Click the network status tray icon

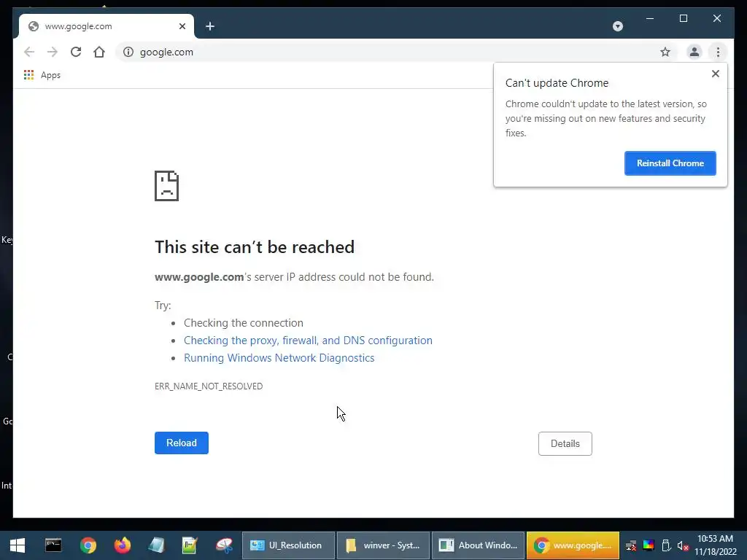click(x=631, y=545)
